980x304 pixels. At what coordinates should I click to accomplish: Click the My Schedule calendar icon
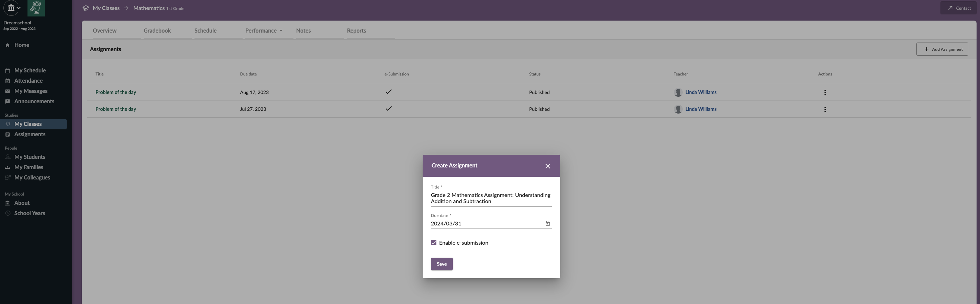8,71
